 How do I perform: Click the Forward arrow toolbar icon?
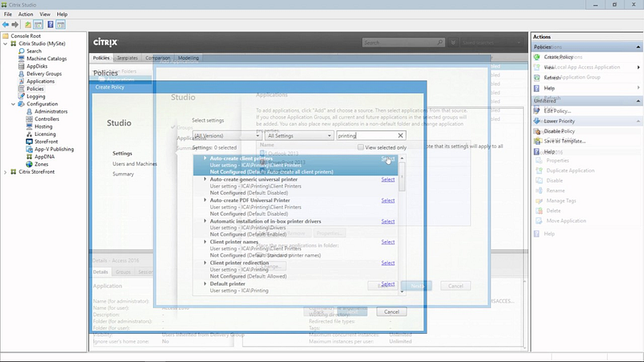(15, 25)
